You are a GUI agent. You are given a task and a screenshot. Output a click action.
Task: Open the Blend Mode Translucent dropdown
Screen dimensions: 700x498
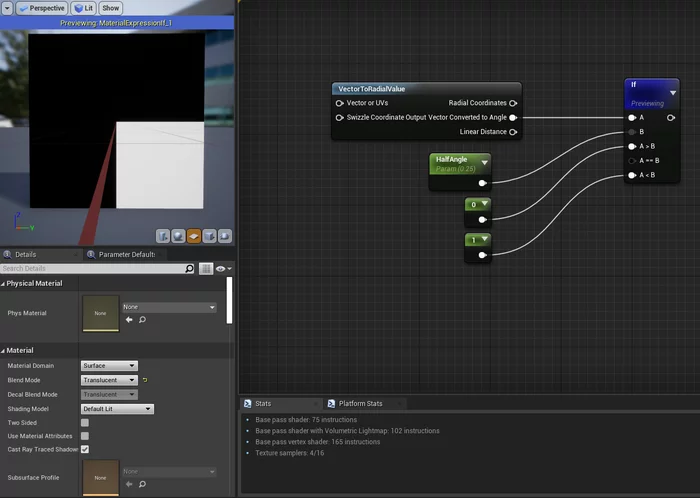point(109,380)
